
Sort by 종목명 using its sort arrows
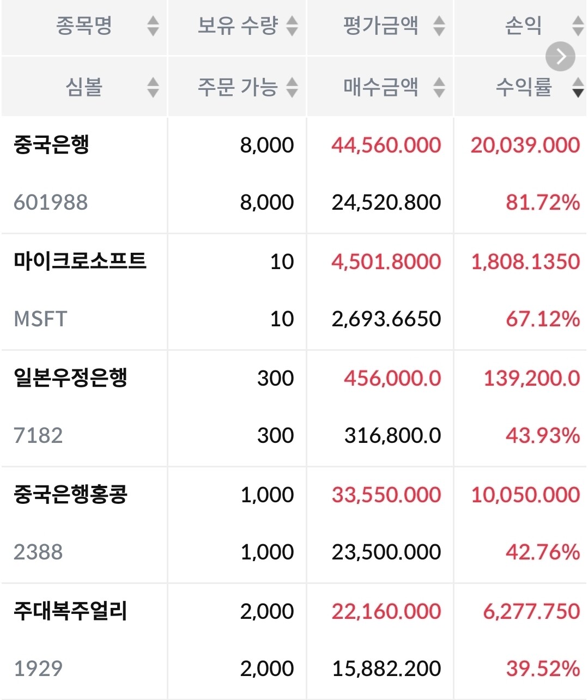153,26
